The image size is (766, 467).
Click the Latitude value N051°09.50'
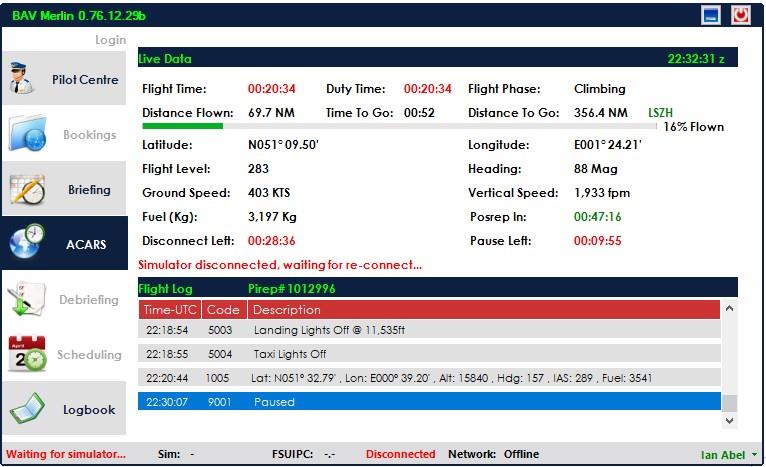point(283,145)
